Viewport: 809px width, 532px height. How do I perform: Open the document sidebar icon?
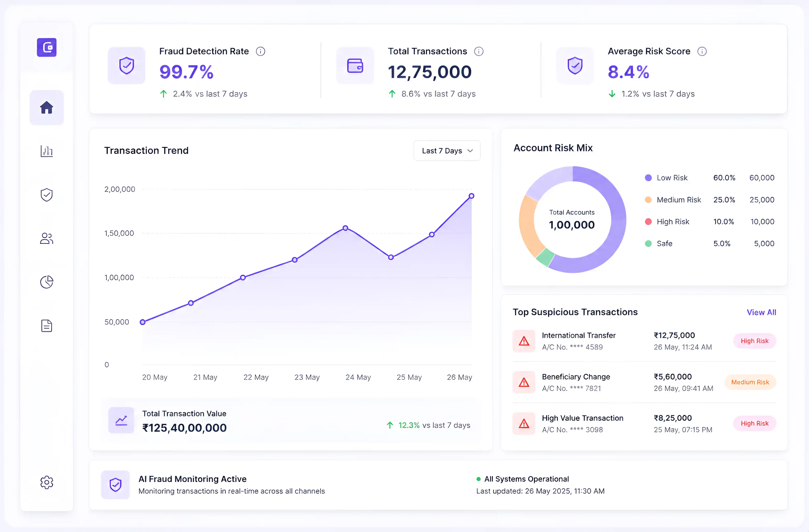click(47, 326)
